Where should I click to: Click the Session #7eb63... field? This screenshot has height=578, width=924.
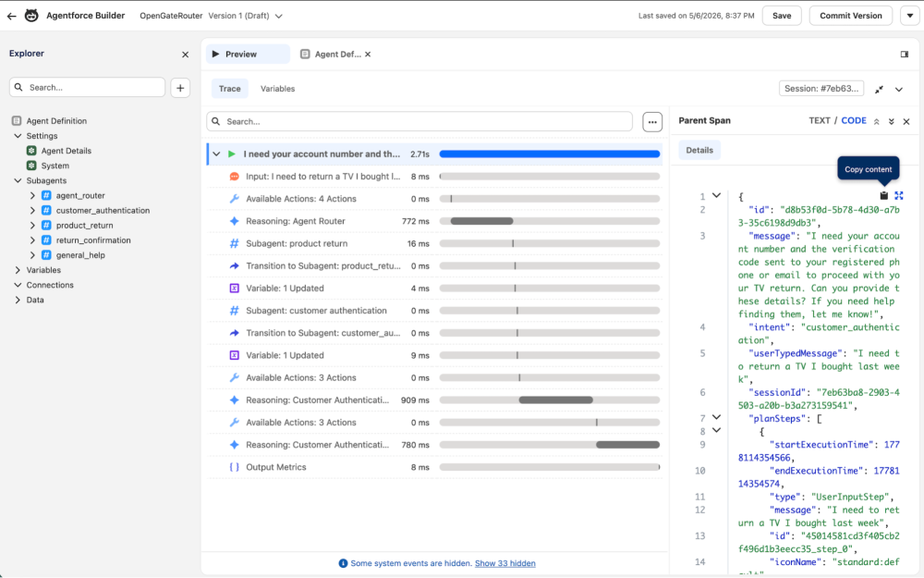pyautogui.click(x=821, y=89)
